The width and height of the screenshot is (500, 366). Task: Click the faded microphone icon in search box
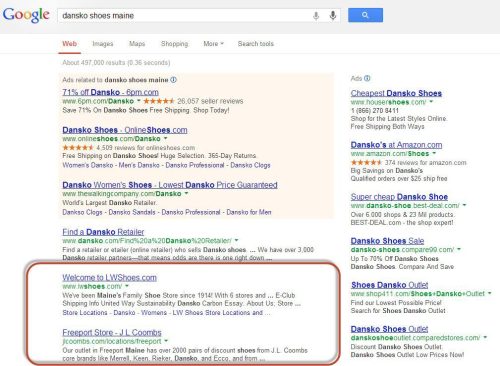316,16
